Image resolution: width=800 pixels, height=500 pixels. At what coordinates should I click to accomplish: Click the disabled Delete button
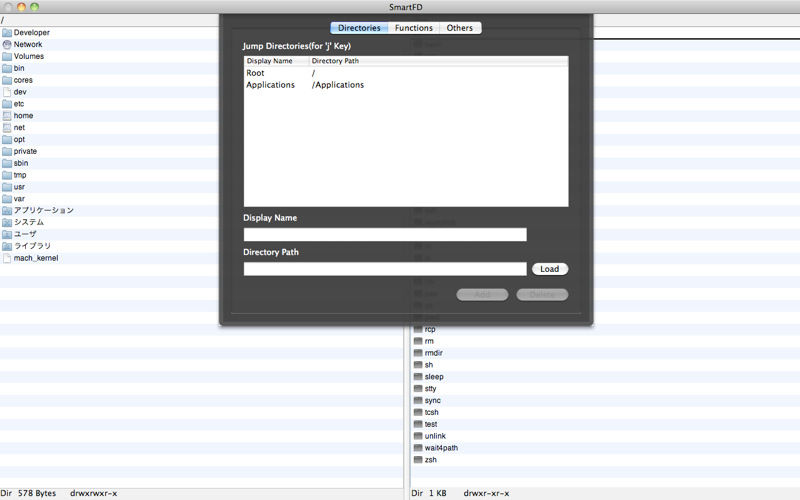pyautogui.click(x=542, y=294)
